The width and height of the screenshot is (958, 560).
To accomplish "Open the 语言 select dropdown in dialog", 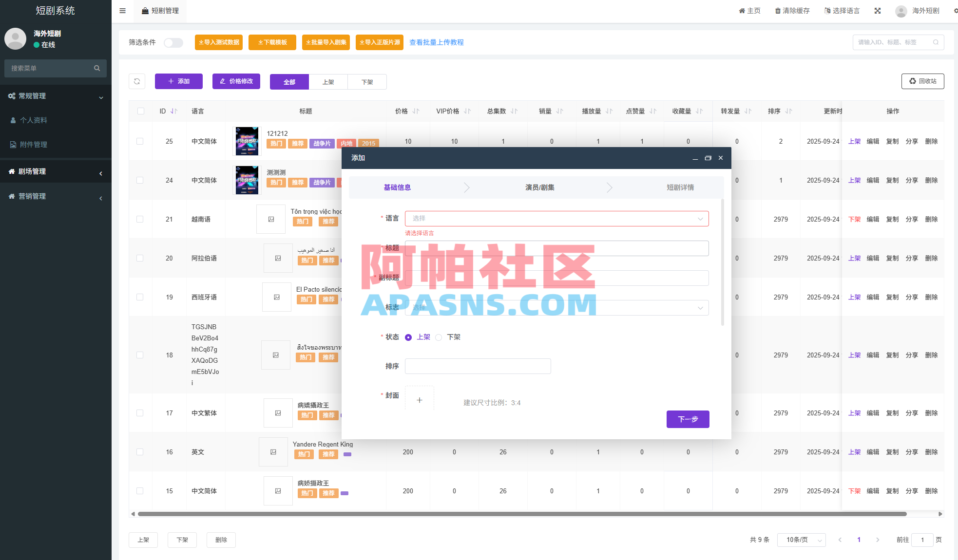I will click(x=556, y=218).
